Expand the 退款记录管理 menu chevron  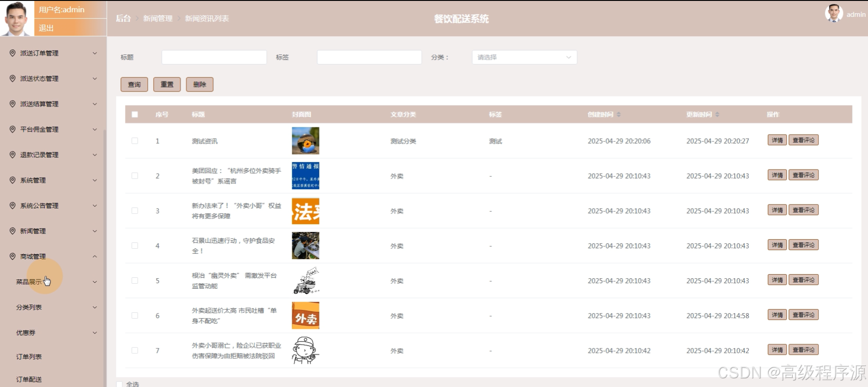pos(95,155)
